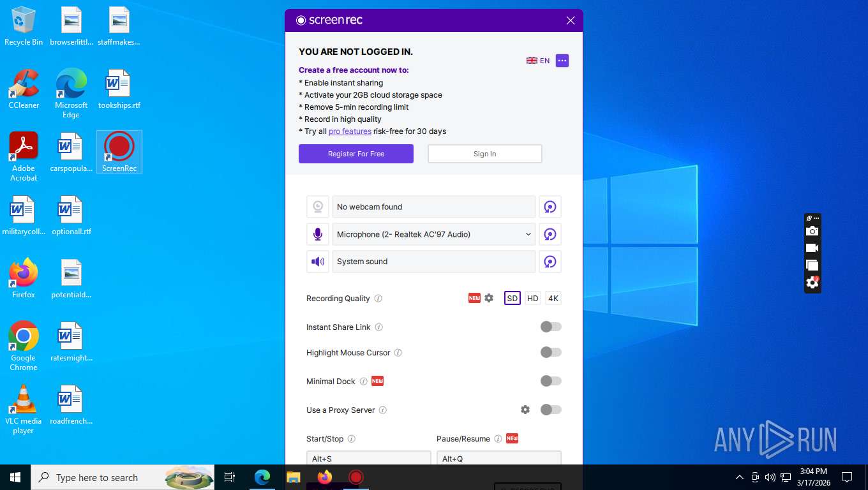This screenshot has width=868, height=490.
Task: Open Recording Quality gear settings
Action: click(x=489, y=298)
